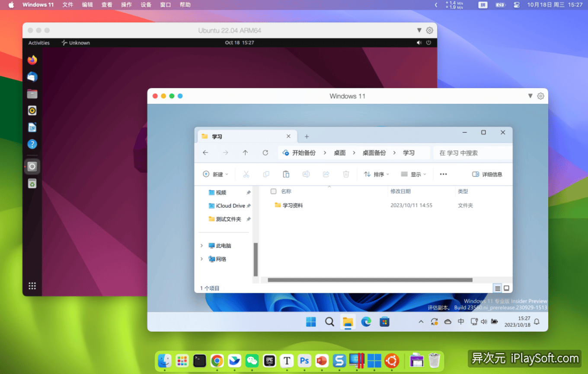Image resolution: width=588 pixels, height=374 pixels.
Task: Expand the 此电脑 tree item
Action: (x=201, y=245)
